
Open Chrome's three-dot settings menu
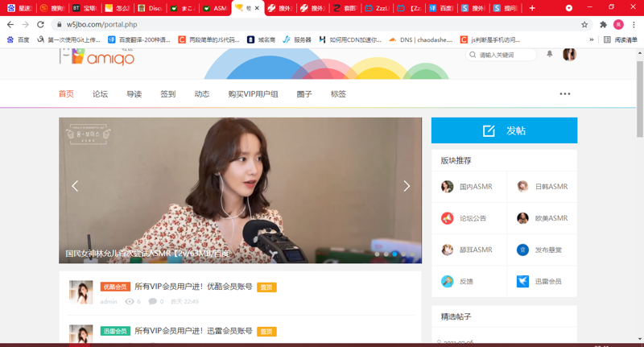[x=634, y=25]
